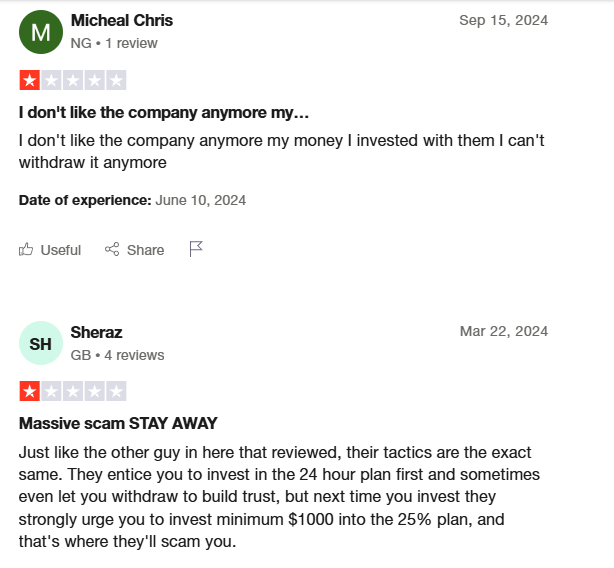
Task: Open Micheal Chris's profile name
Action: pos(122,20)
